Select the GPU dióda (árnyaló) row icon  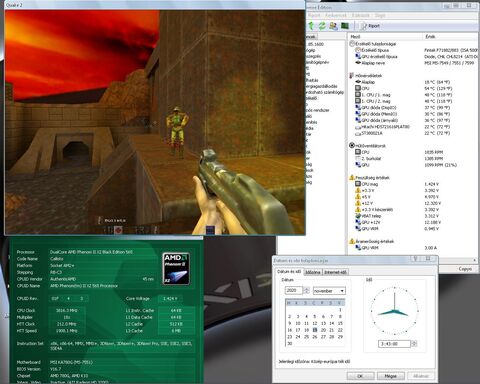pyautogui.click(x=358, y=120)
